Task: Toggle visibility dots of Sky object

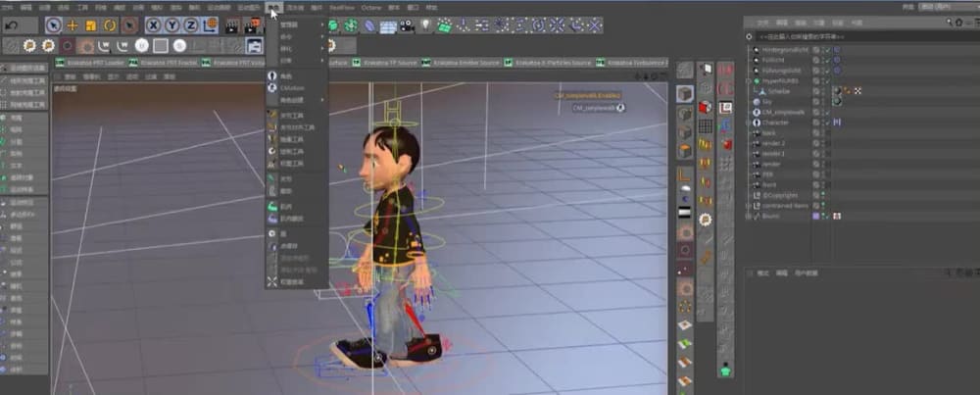Action: (x=822, y=101)
